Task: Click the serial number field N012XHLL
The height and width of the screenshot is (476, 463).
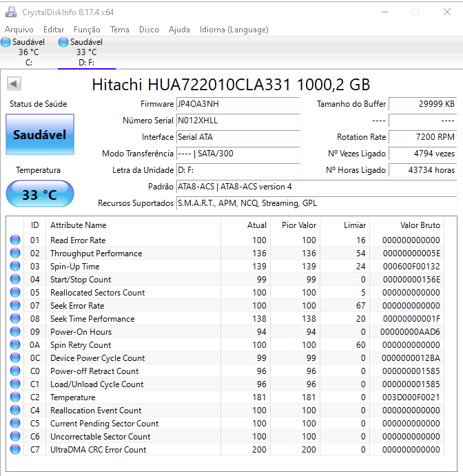Action: click(x=238, y=121)
